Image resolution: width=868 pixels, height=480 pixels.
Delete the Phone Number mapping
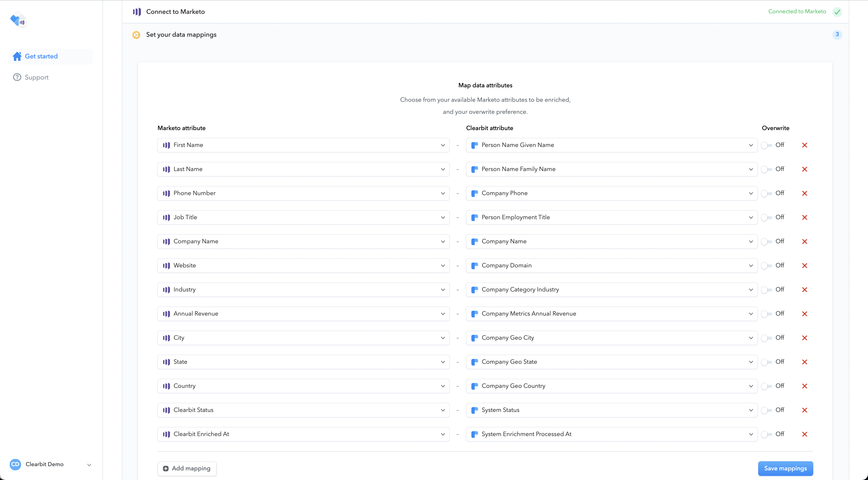[x=805, y=193]
